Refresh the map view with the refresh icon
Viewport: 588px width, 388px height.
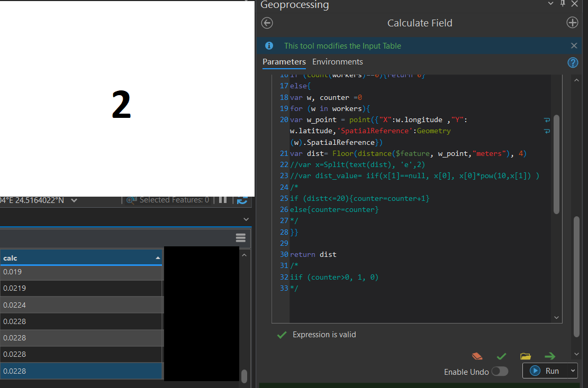[242, 200]
